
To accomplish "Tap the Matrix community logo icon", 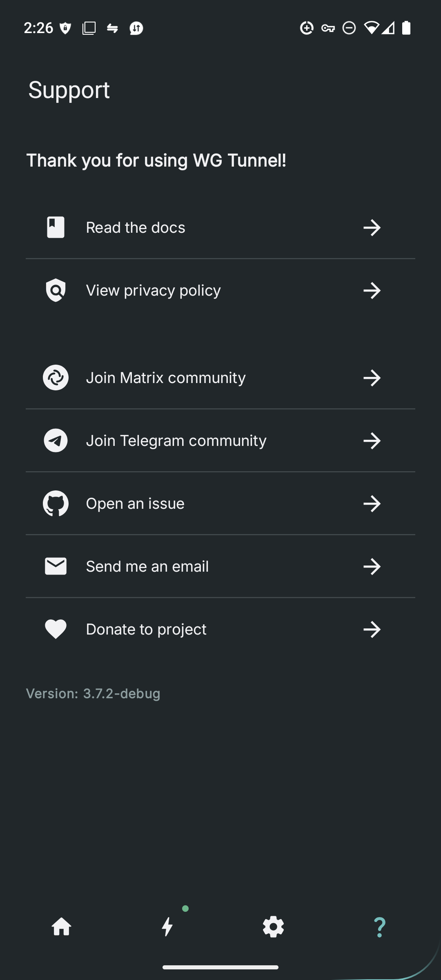I will point(56,378).
